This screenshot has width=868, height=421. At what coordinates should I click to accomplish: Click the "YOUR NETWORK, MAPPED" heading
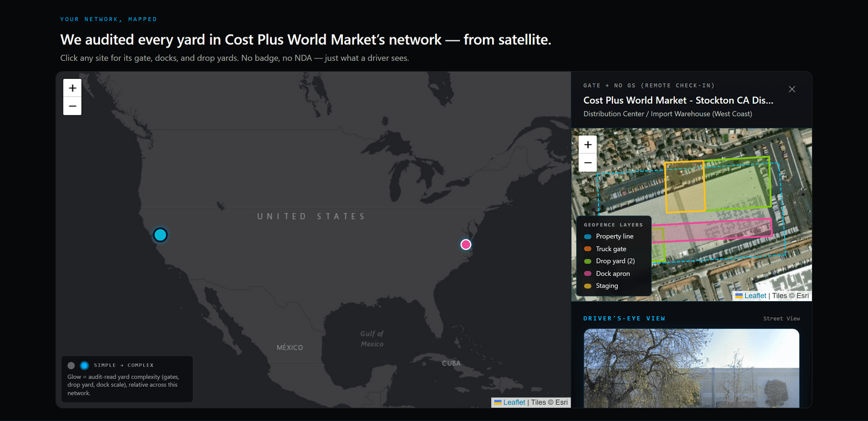point(108,19)
